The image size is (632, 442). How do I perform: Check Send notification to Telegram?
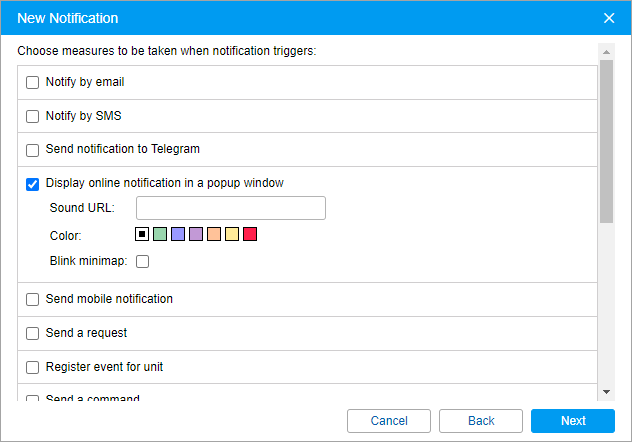(32, 150)
